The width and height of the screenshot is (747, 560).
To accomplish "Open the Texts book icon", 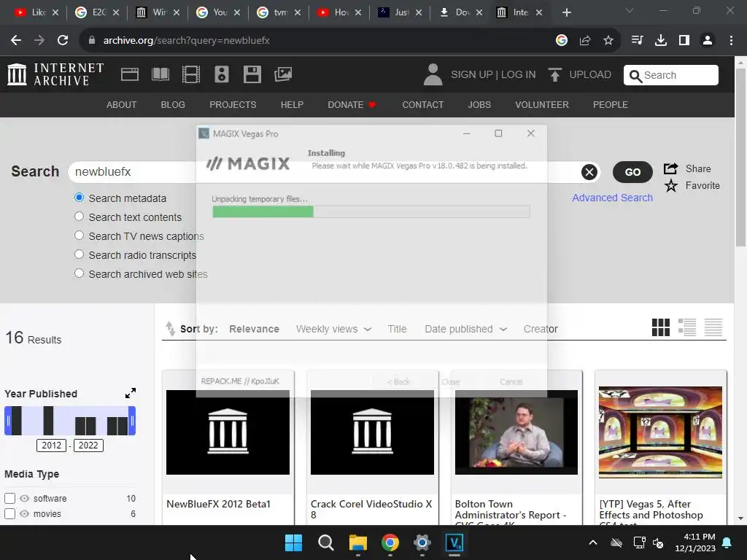I will (160, 74).
